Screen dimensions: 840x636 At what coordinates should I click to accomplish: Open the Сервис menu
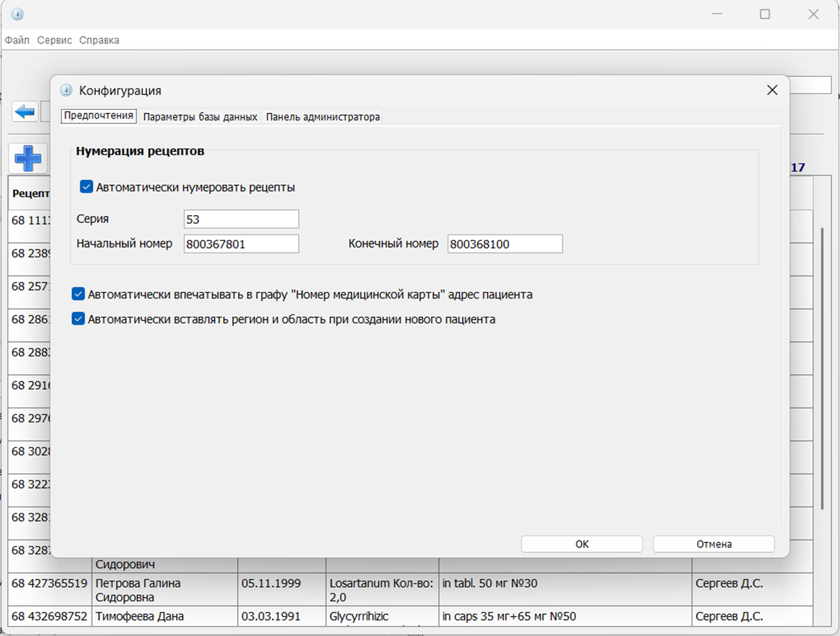54,40
